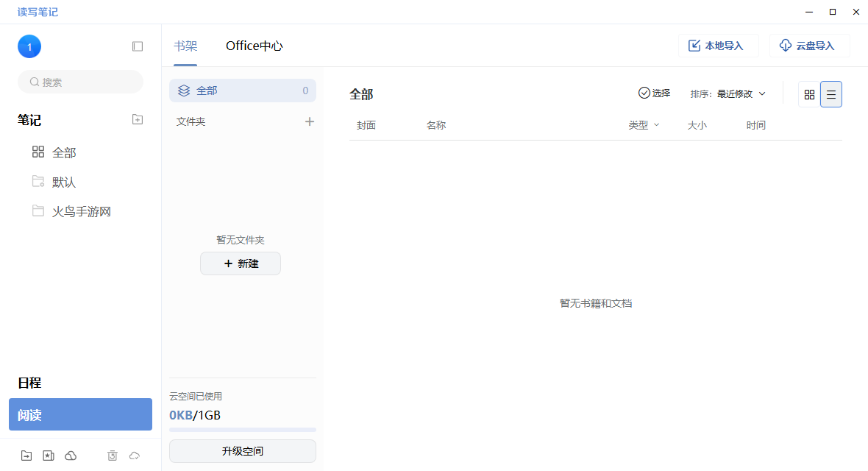Maximize the 读写笔记 window
Viewport: 868px width, 471px height.
[x=833, y=12]
